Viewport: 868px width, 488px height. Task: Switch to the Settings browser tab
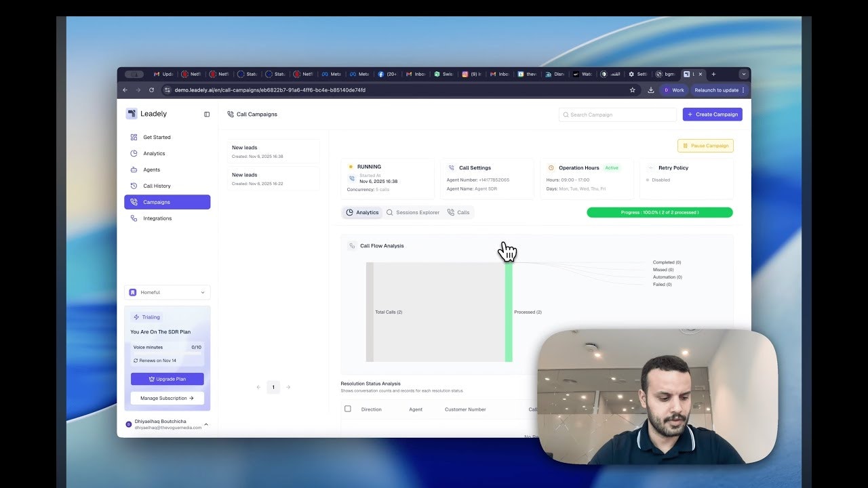[x=638, y=74]
